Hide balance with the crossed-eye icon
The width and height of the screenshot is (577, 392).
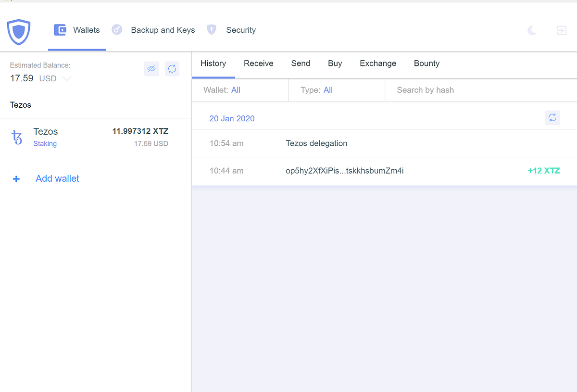click(151, 69)
